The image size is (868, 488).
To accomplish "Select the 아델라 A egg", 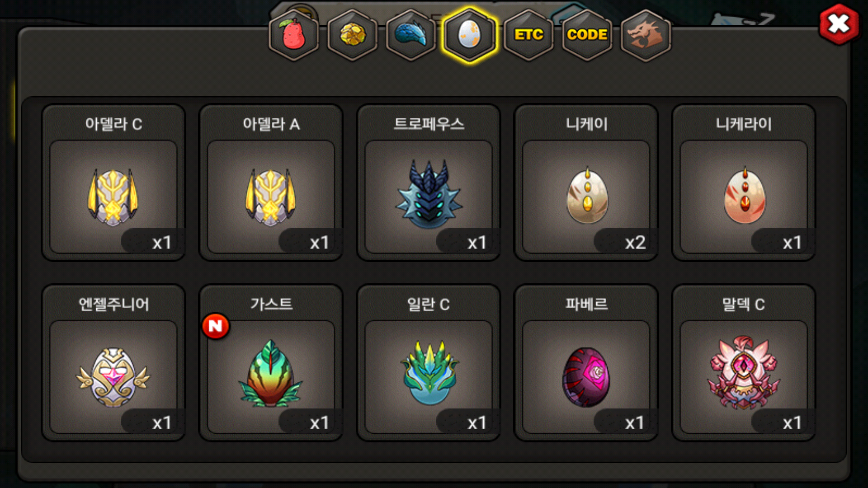I will [x=271, y=183].
